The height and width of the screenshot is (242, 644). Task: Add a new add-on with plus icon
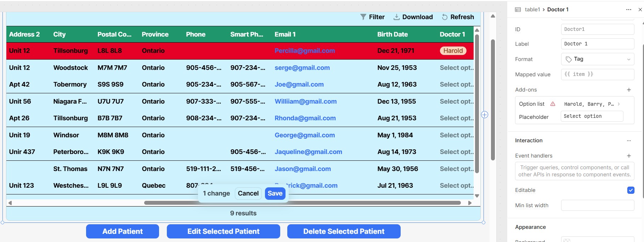tap(629, 90)
